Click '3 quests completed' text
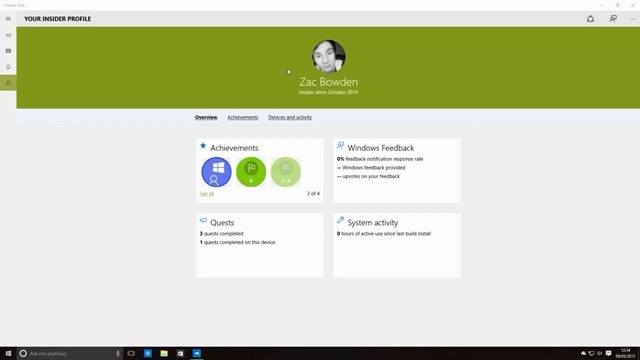 point(221,233)
